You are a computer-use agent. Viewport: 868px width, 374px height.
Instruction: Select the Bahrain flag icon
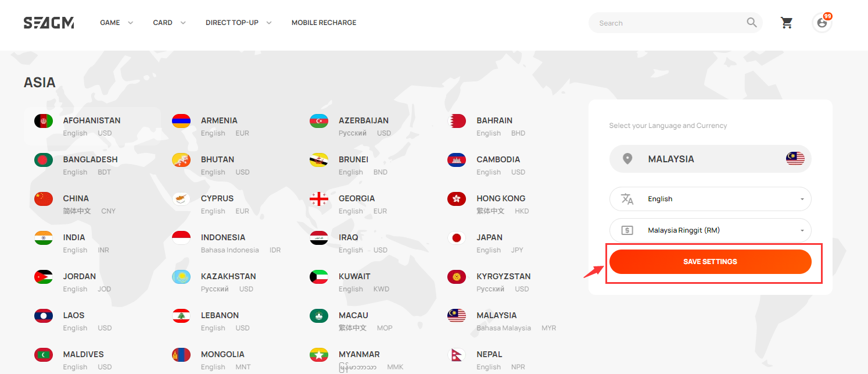point(457,121)
